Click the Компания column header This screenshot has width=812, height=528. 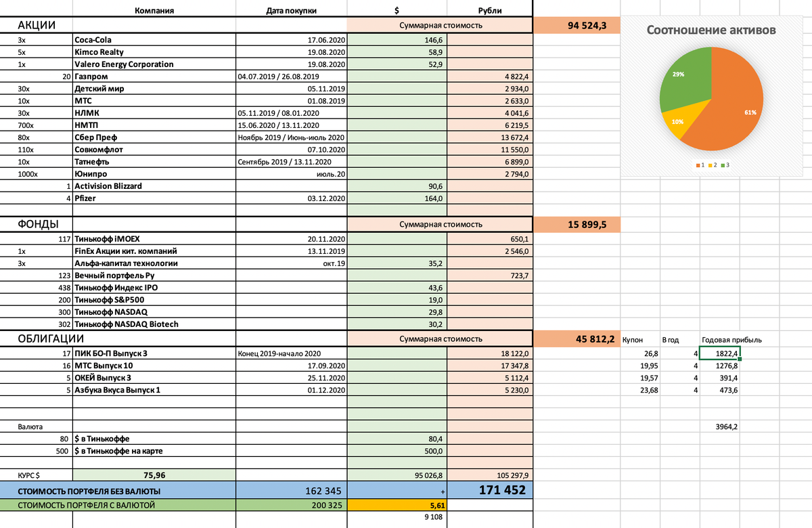click(x=154, y=10)
